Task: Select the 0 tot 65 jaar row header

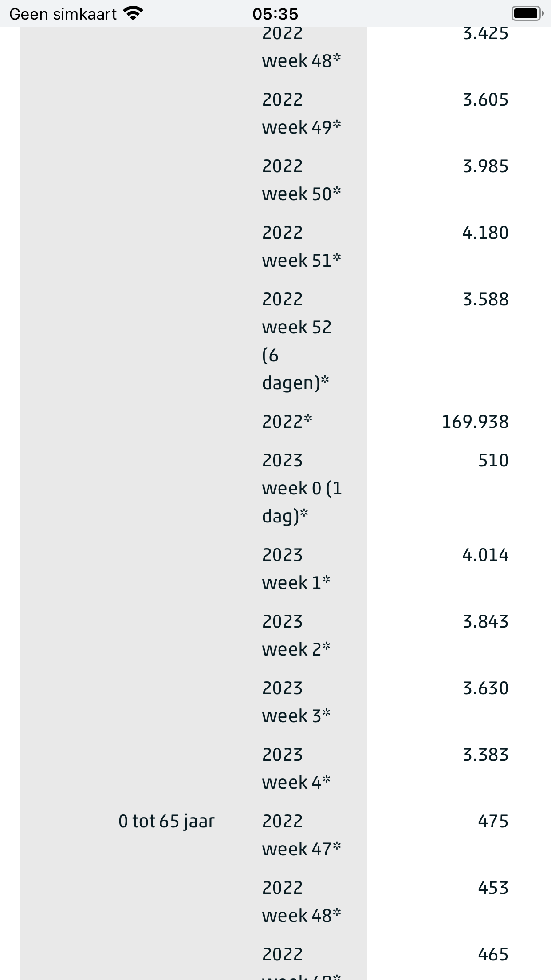Action: pos(166,821)
